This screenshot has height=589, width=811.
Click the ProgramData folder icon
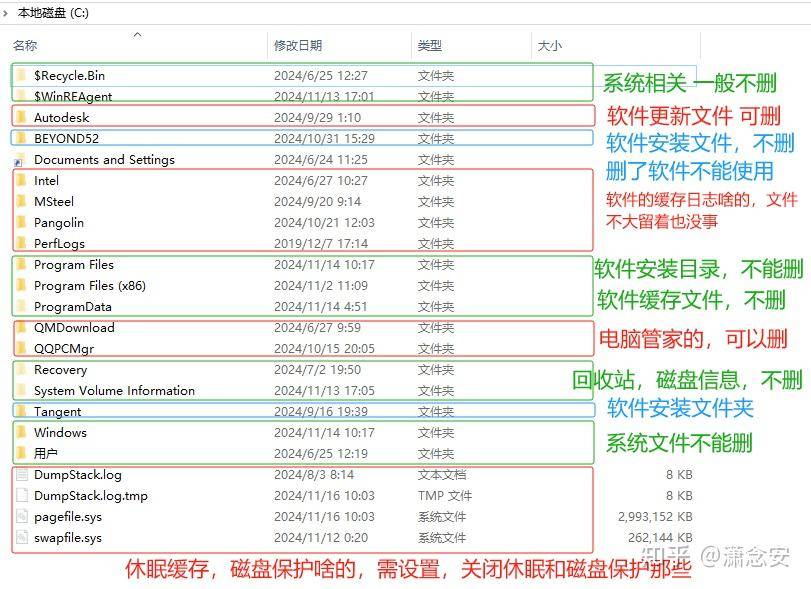21,306
